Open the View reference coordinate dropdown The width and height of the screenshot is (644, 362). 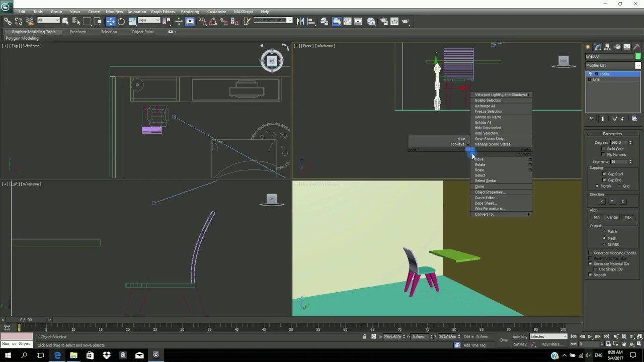coord(150,21)
